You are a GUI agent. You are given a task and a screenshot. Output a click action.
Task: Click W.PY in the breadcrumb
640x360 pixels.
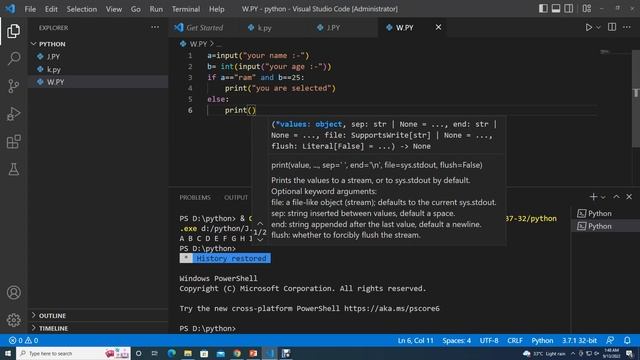point(198,44)
